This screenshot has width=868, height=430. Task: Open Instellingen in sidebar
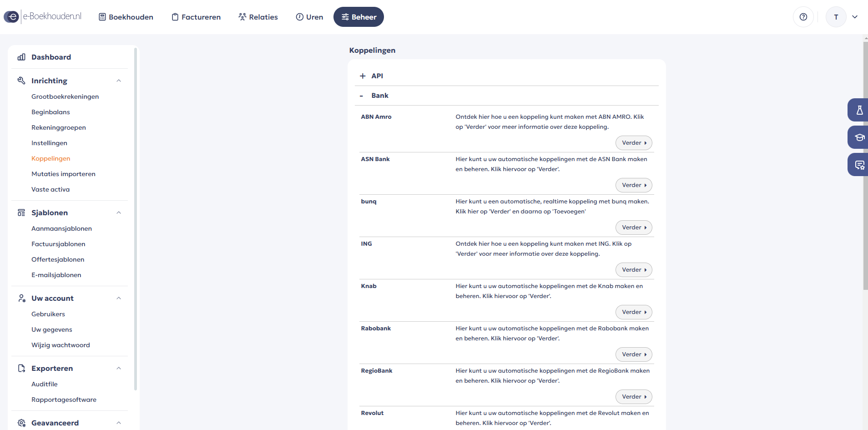pos(49,143)
